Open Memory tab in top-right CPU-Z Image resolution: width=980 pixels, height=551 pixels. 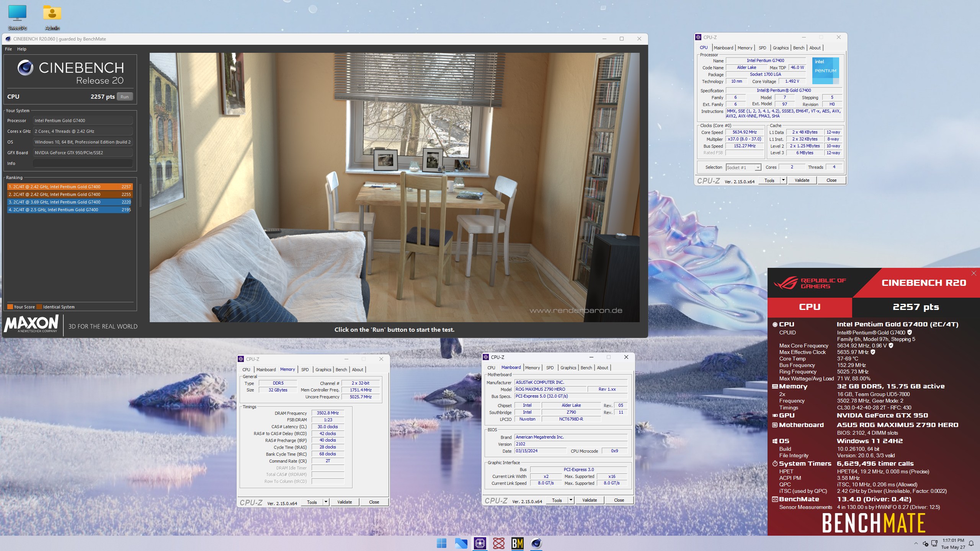(745, 48)
